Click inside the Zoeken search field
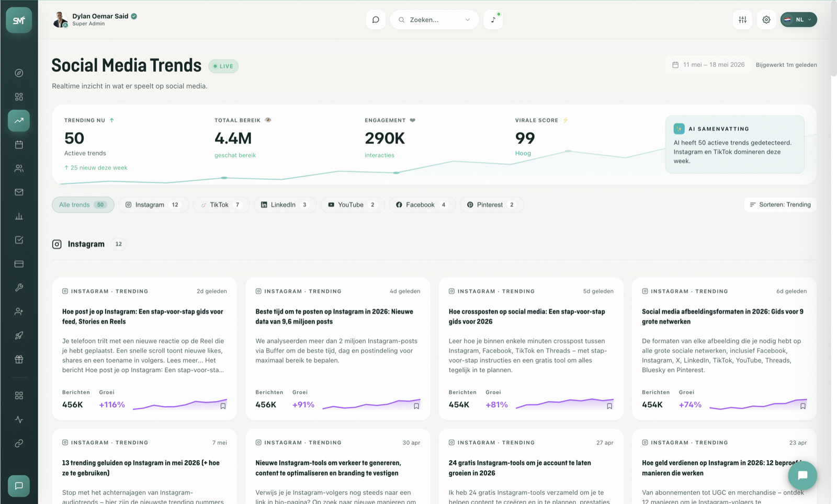This screenshot has width=837, height=504. [434, 20]
